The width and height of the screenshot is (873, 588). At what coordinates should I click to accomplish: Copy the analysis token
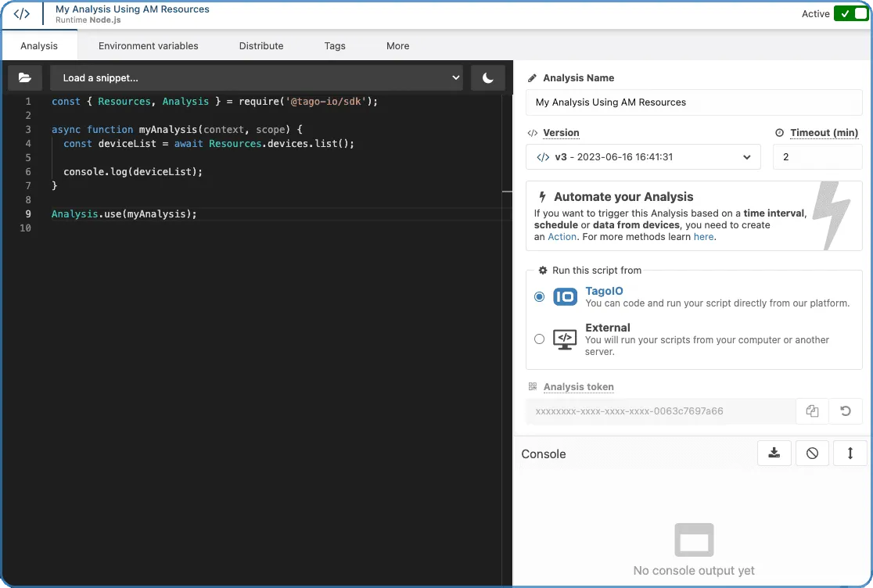coord(812,411)
